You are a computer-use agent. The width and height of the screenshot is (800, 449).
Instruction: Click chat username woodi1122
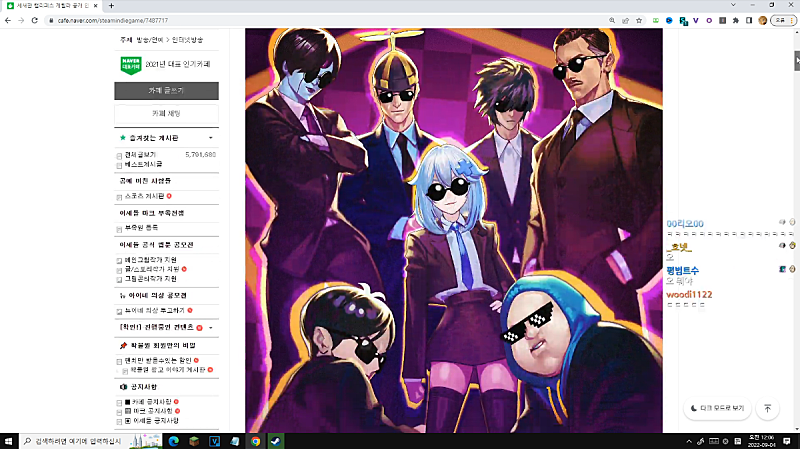click(689, 294)
